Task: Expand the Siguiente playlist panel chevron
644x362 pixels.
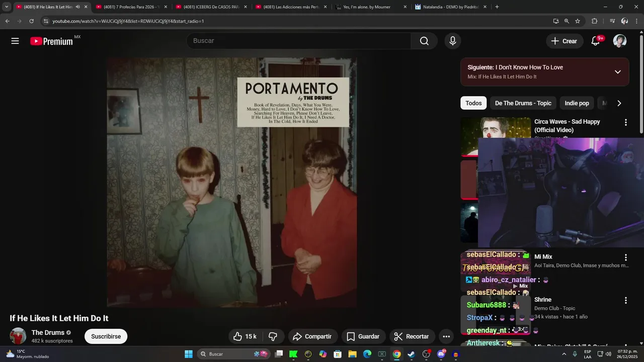Action: (x=618, y=72)
